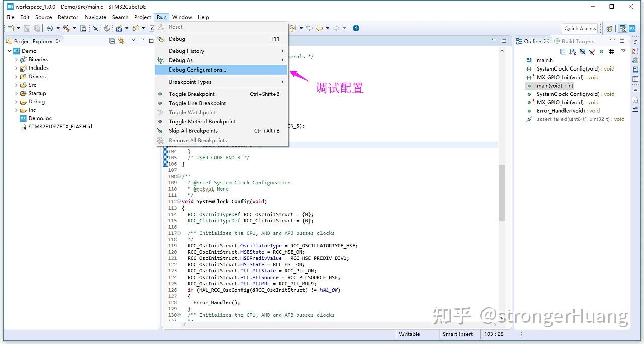
Task: Click the blue Information Center icon in the toolbar
Action: [357, 28]
